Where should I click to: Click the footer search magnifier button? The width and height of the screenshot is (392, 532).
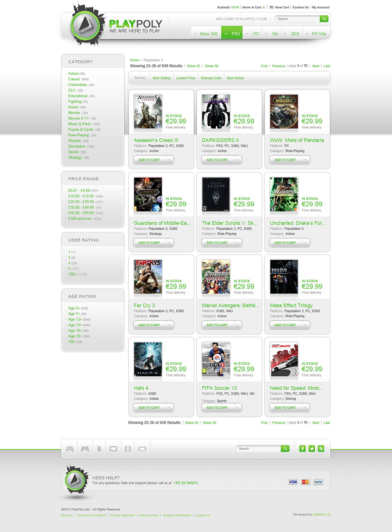pyautogui.click(x=285, y=449)
